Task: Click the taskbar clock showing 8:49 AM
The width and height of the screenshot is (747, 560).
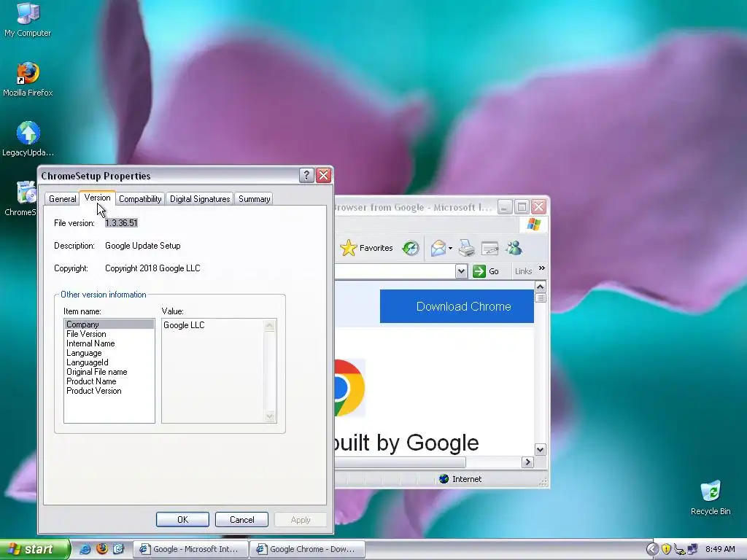Action: [720, 549]
